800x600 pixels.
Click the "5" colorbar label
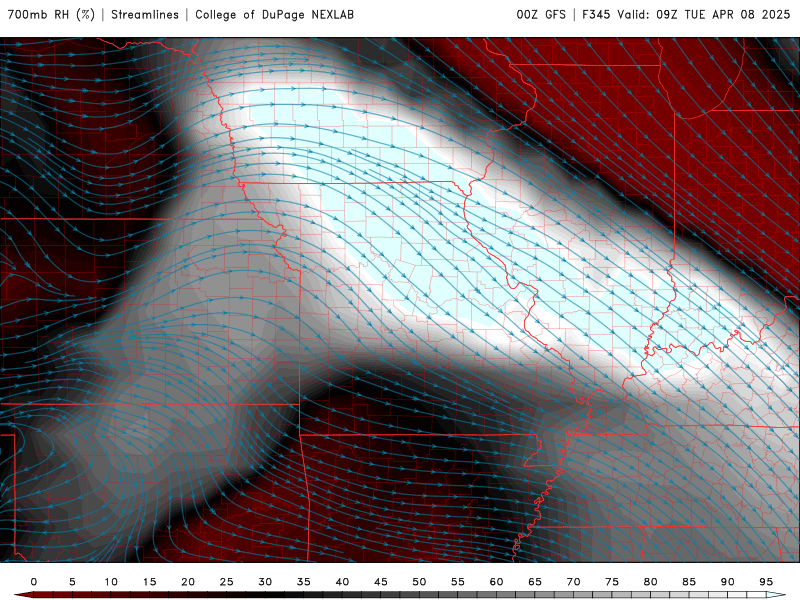pyautogui.click(x=72, y=582)
